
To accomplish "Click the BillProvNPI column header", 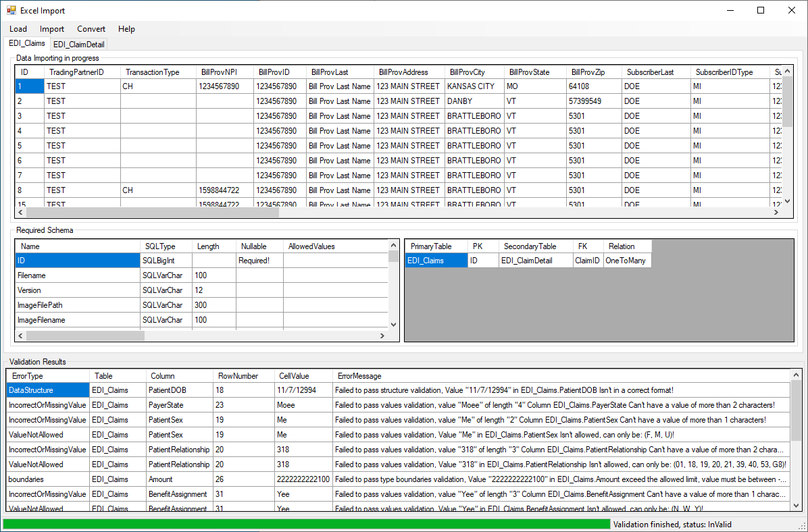I will (x=225, y=72).
